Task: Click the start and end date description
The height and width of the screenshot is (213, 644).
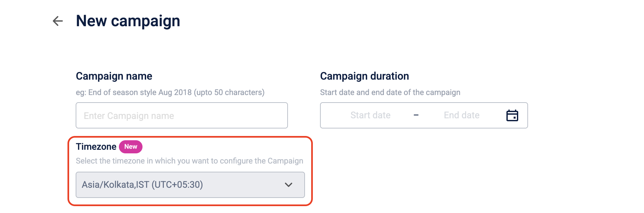Action: (390, 92)
